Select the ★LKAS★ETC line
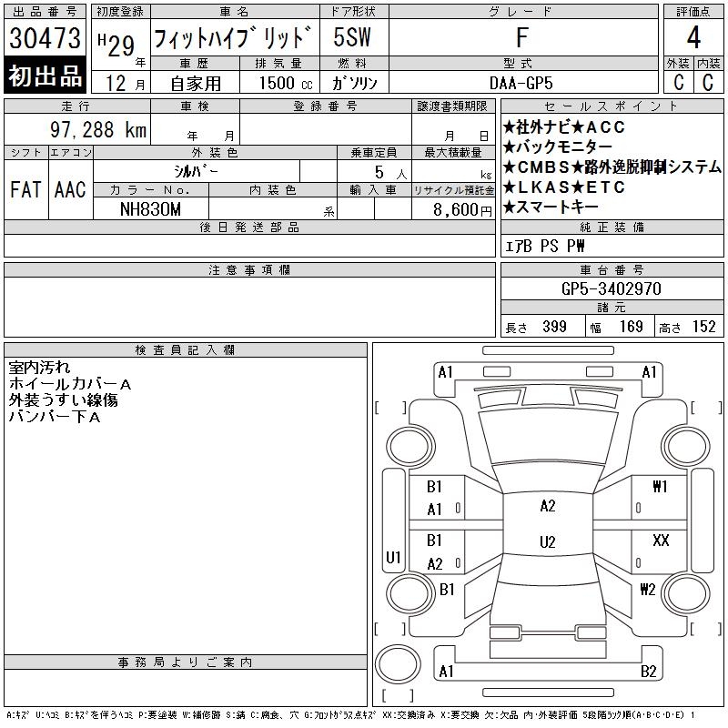The width and height of the screenshot is (728, 728). click(563, 187)
